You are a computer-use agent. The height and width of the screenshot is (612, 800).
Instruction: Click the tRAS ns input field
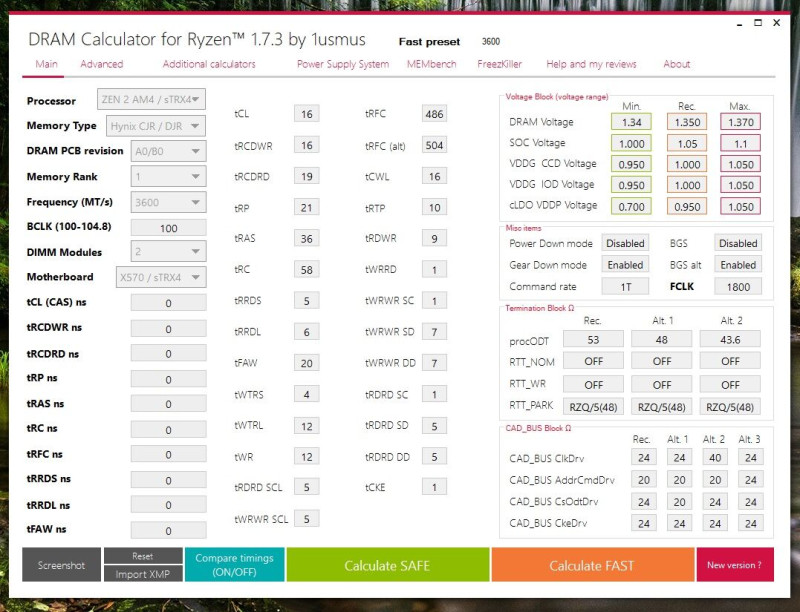(x=168, y=404)
